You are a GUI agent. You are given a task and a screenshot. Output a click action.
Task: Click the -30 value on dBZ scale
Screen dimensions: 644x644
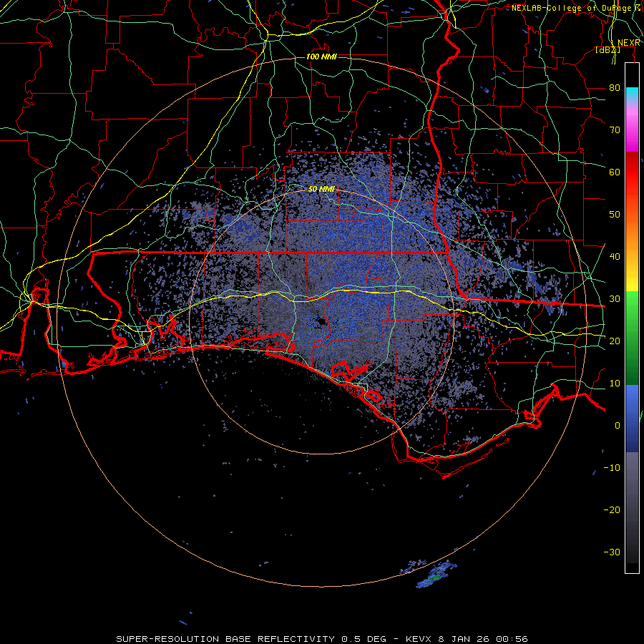coord(612,552)
